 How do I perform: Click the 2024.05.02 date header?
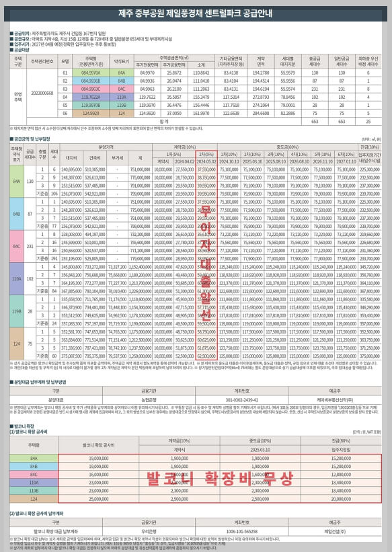coord(206,161)
